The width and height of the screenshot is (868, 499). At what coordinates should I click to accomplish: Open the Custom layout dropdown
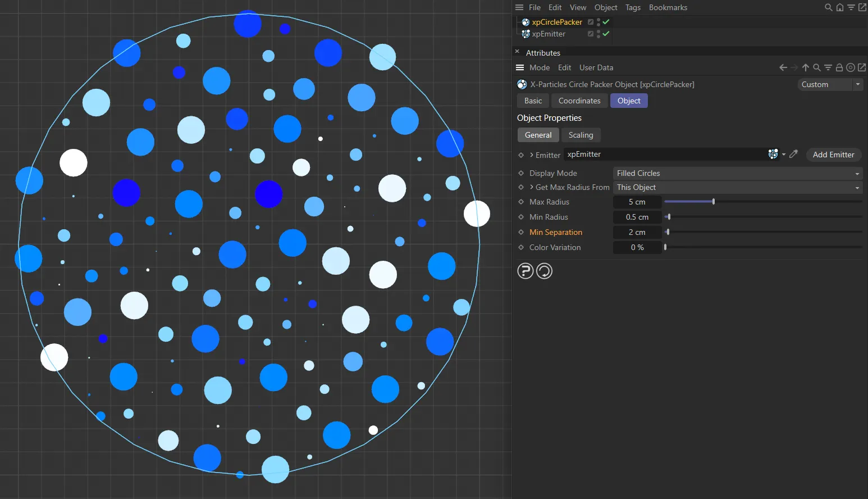[x=830, y=84]
